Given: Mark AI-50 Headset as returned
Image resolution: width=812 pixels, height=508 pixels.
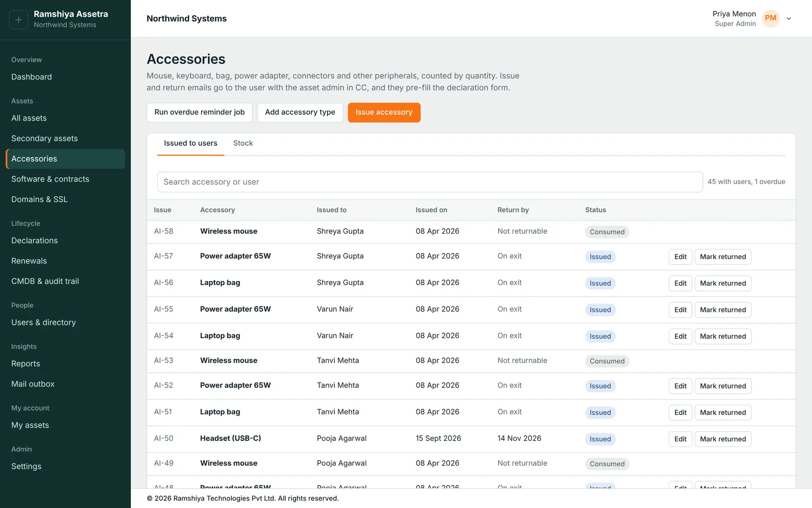Looking at the screenshot, I should (723, 438).
